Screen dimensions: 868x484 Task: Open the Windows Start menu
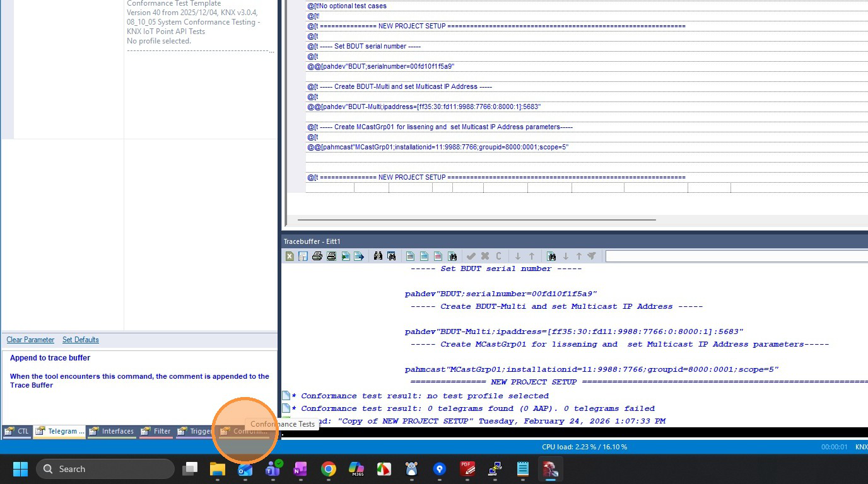pyautogui.click(x=21, y=469)
